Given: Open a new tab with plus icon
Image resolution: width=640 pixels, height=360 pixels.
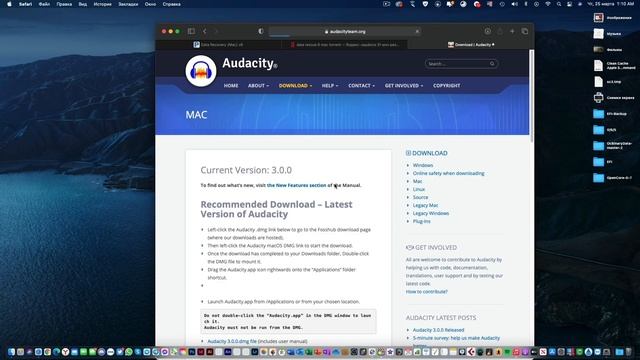Looking at the screenshot, I should pyautogui.click(x=512, y=31).
